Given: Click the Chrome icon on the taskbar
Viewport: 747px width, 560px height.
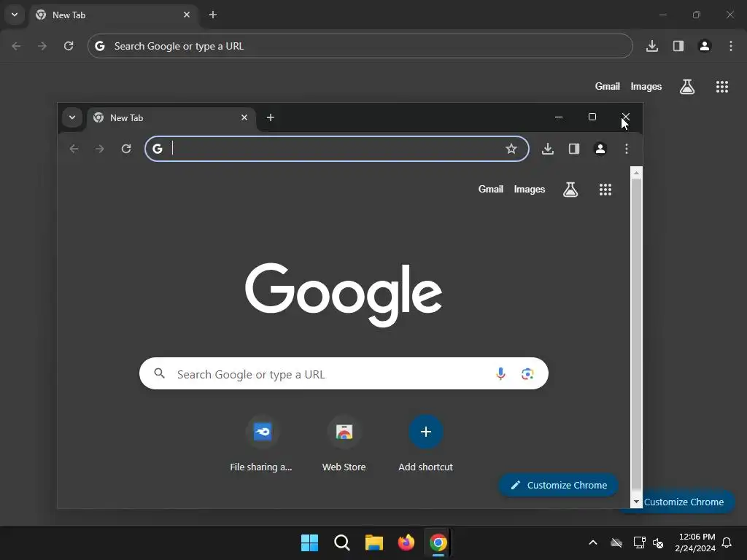Looking at the screenshot, I should (x=438, y=542).
